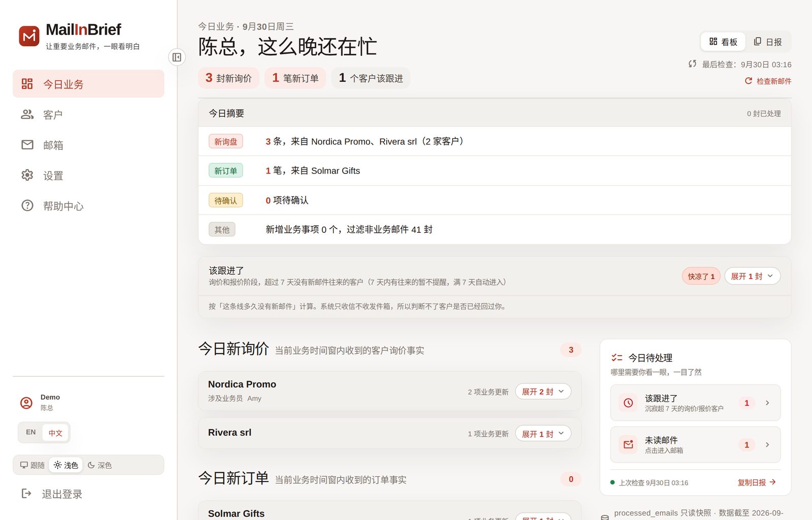Click the 快凉了 1 badge
The height and width of the screenshot is (520, 812).
pos(701,276)
